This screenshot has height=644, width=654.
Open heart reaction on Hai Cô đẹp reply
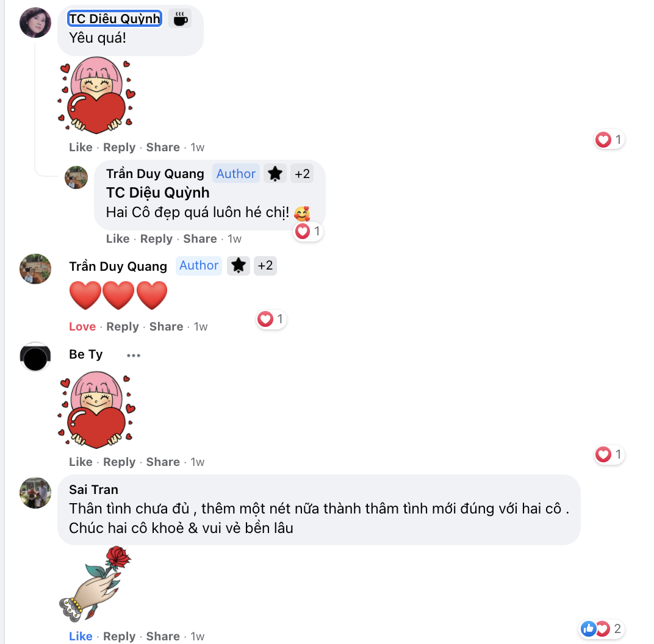tap(308, 231)
